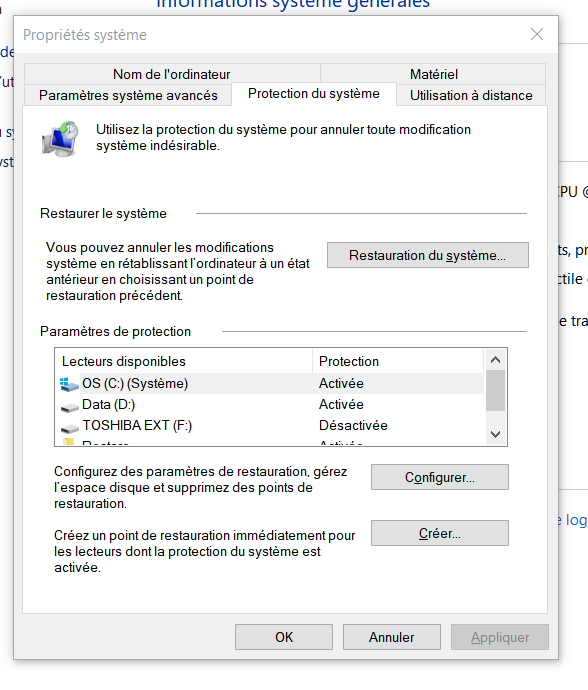Viewport: 588px width, 690px height.
Task: Switch to Utilisation à distance tab
Action: 471,95
